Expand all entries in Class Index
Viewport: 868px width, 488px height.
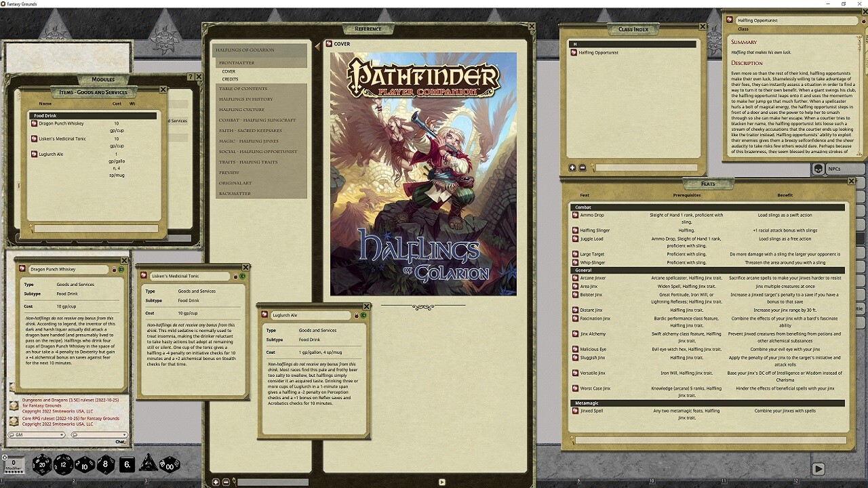click(x=572, y=167)
